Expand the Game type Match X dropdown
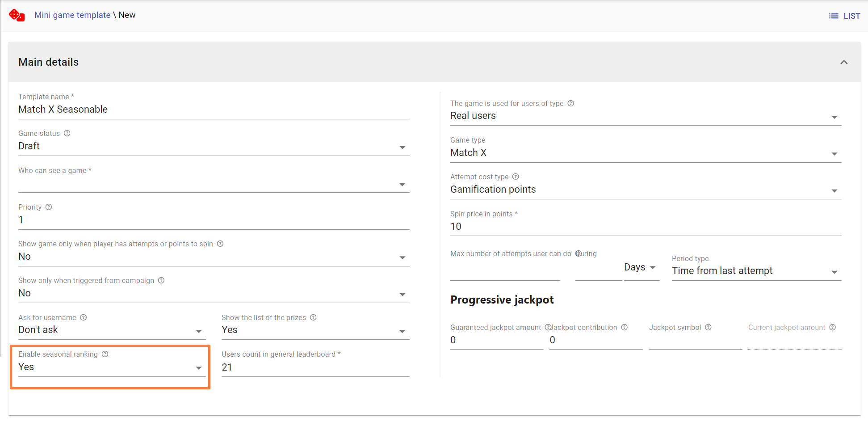This screenshot has width=868, height=422. click(645, 153)
